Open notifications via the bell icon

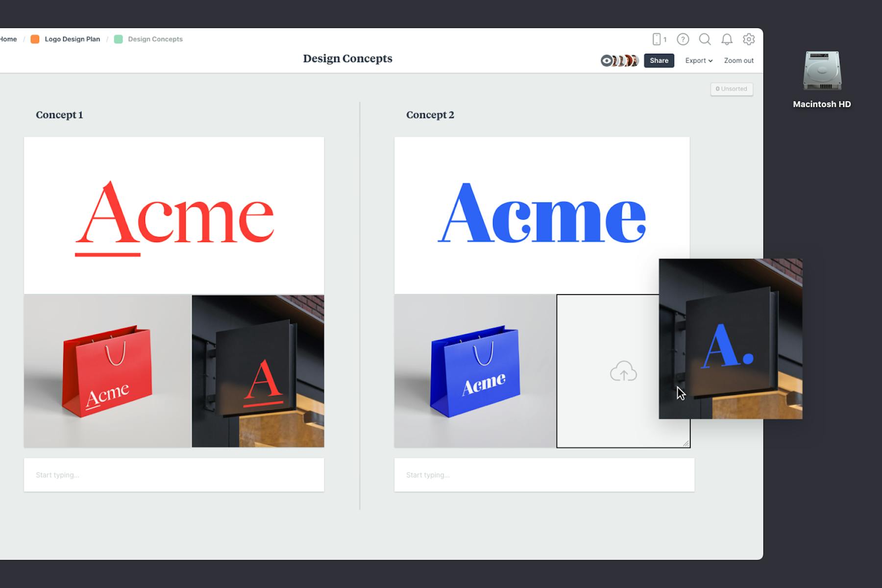[x=727, y=40]
